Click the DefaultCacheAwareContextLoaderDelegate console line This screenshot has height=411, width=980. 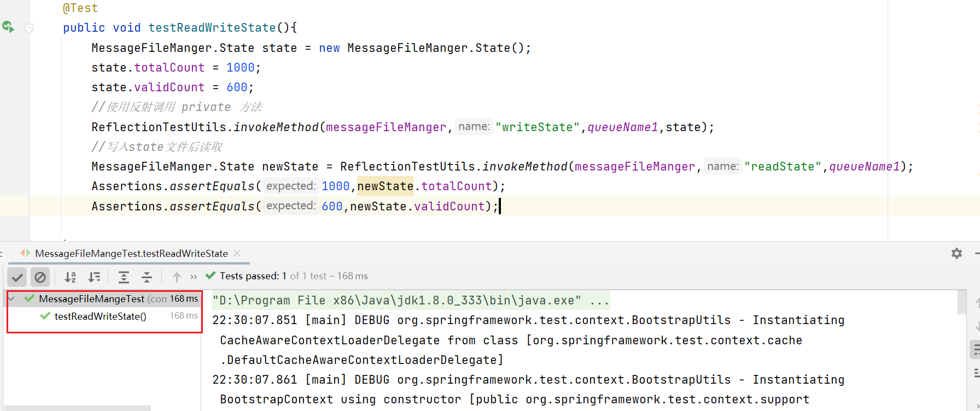pos(361,360)
